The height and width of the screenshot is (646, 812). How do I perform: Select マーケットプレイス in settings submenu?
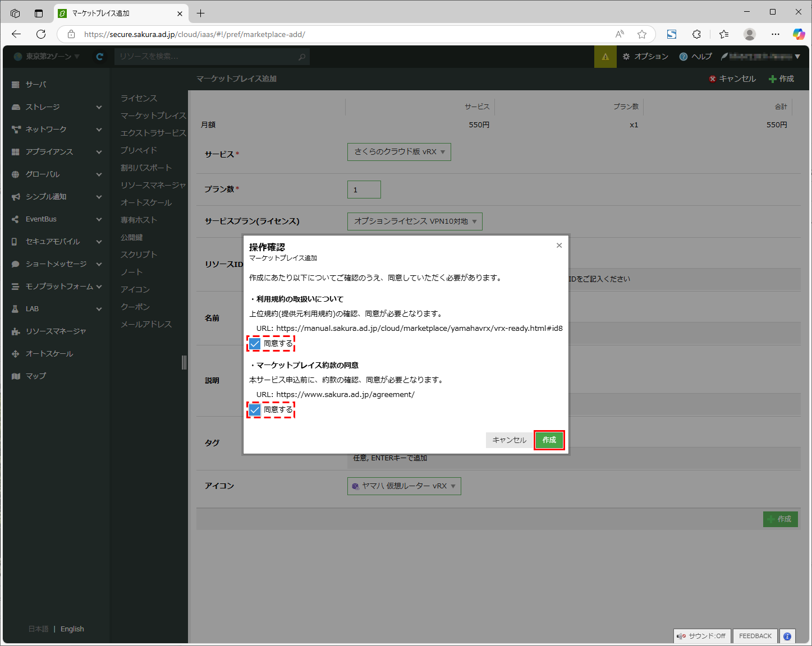(153, 116)
